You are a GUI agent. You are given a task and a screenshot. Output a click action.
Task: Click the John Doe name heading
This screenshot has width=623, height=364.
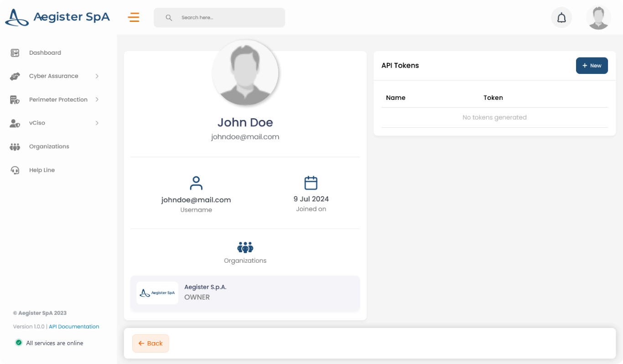click(245, 122)
